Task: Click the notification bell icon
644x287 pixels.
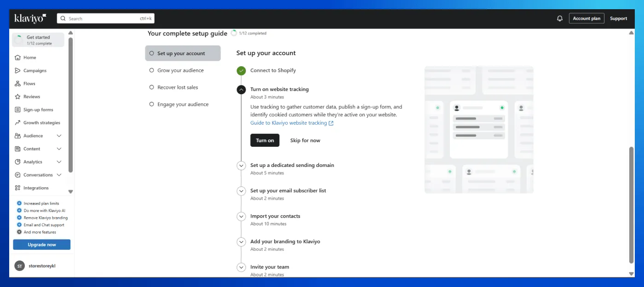Action: point(559,18)
